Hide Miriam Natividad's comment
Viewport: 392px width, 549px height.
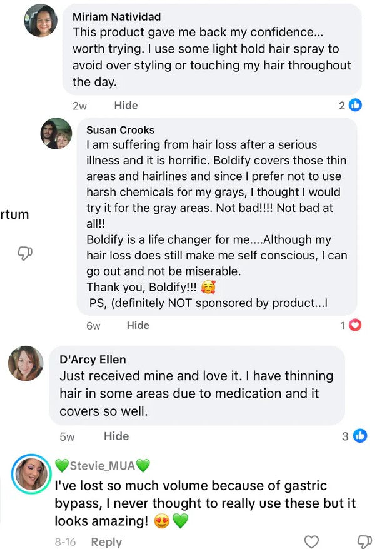click(126, 105)
